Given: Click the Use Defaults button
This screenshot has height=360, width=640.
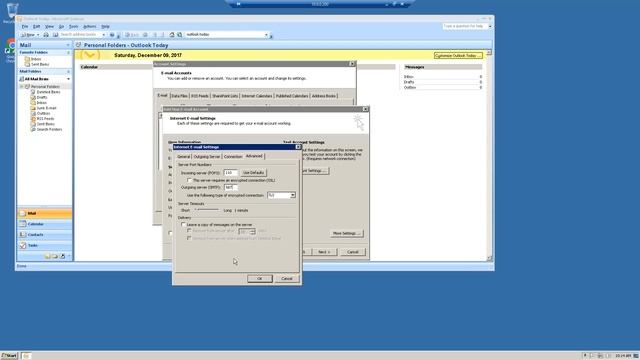Looking at the screenshot, I should point(253,173).
